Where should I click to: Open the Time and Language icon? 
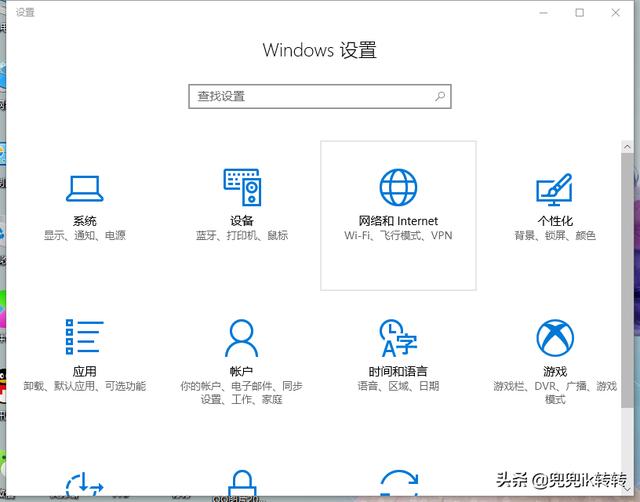[398, 338]
